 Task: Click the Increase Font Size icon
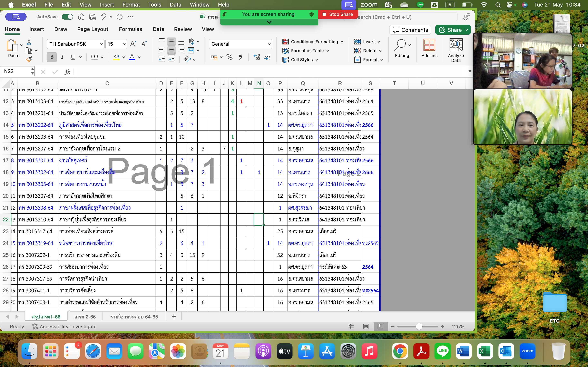pos(133,44)
